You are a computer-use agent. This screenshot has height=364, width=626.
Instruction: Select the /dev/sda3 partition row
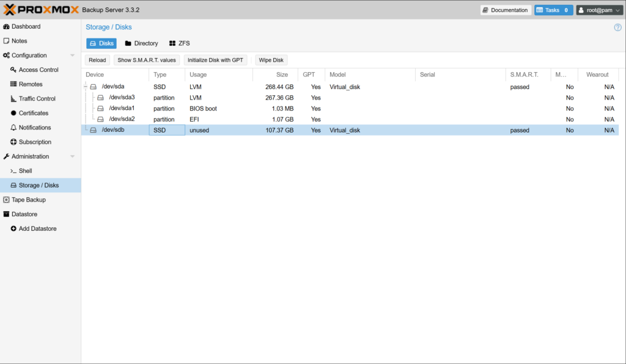coord(122,98)
